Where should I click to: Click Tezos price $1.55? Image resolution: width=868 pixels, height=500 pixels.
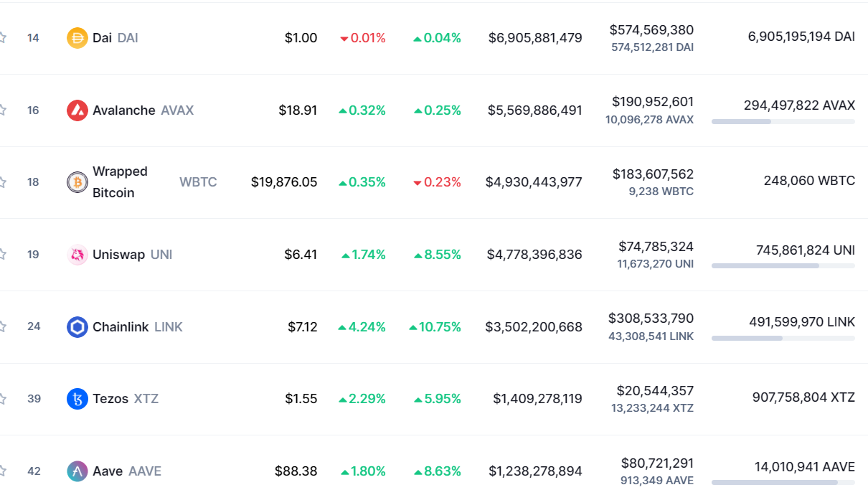[301, 399]
